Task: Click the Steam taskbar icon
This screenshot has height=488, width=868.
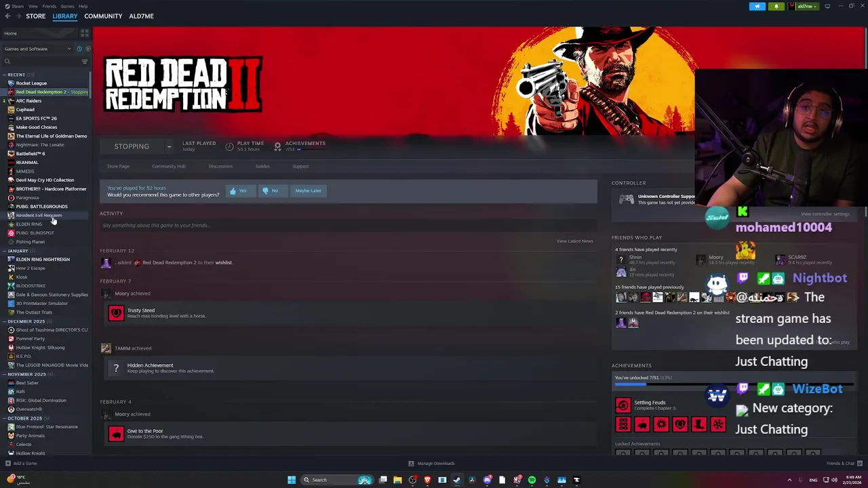Action: pos(457,480)
